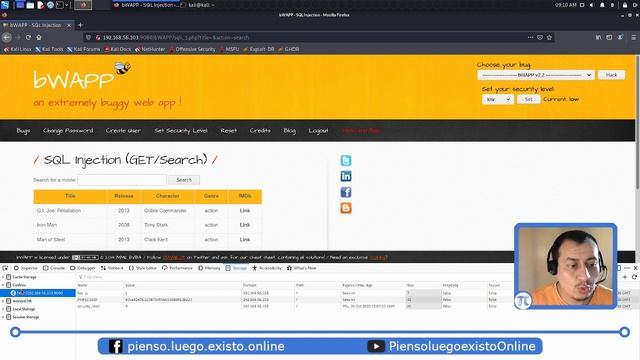Click the movie search input field
This screenshot has width=640, height=360.
tap(122, 180)
